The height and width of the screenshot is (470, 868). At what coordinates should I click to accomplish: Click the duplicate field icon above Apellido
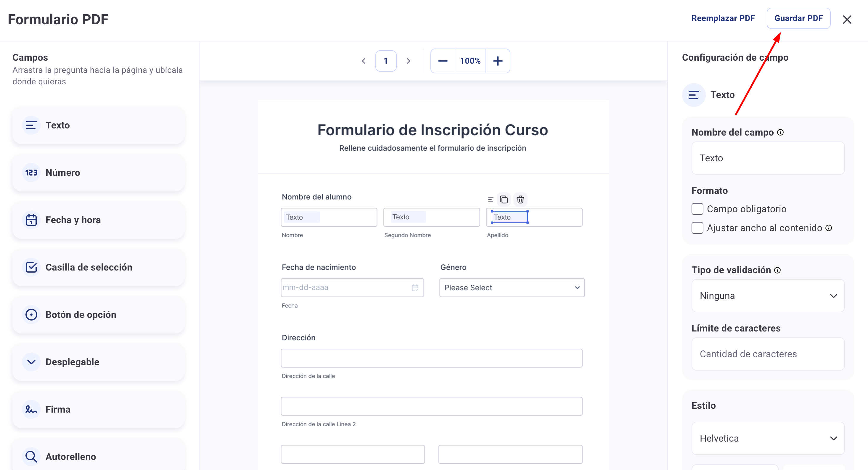tap(504, 200)
